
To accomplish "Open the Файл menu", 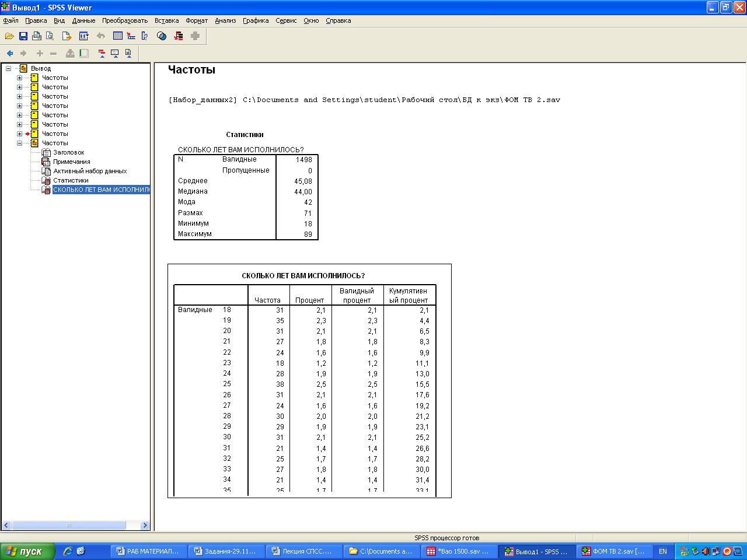I will [11, 20].
